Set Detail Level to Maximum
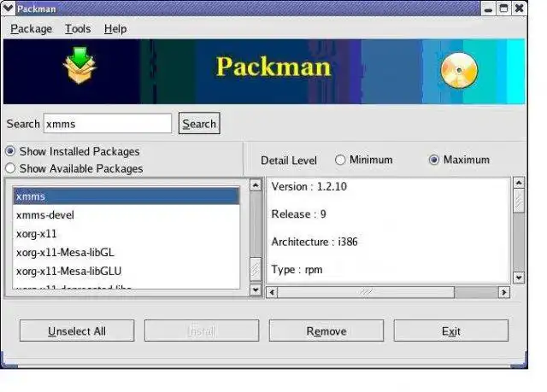 (460, 160)
